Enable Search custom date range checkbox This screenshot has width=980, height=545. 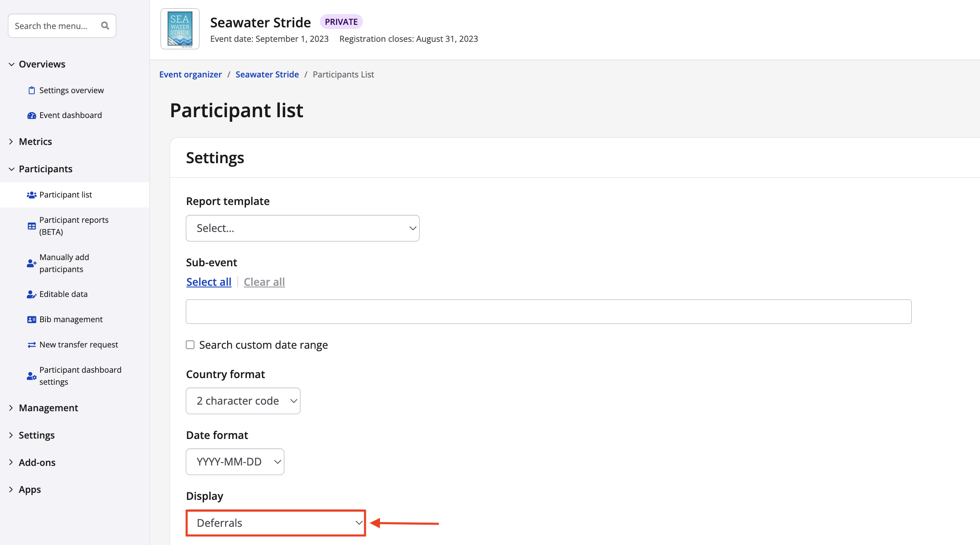(x=190, y=345)
